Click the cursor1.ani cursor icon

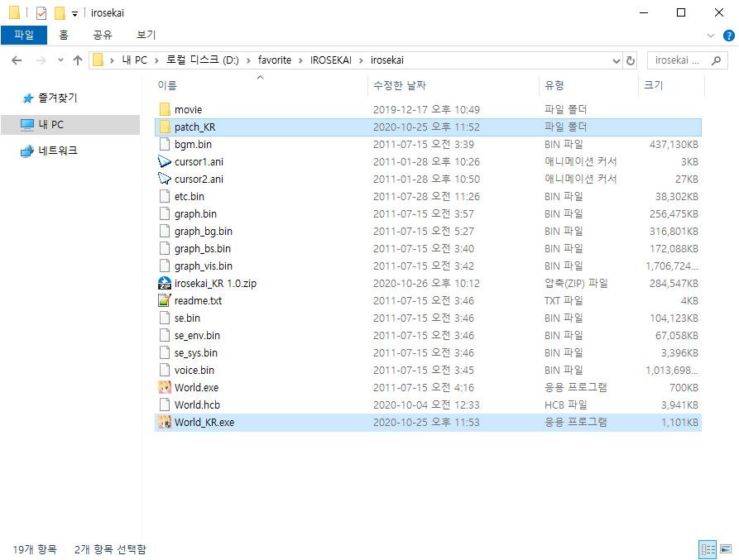pos(165,161)
